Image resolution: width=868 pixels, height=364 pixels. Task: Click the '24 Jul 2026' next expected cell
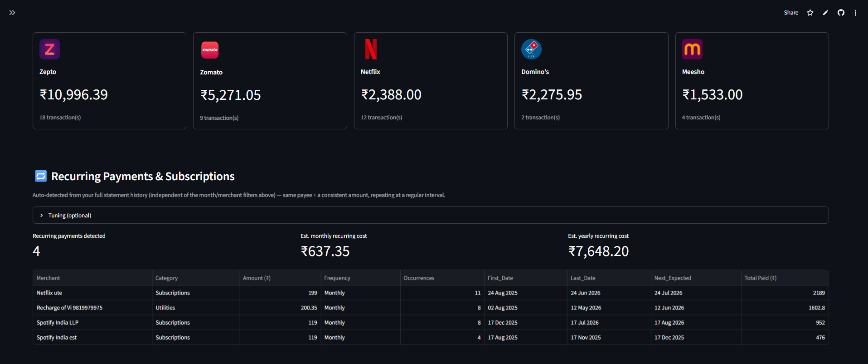click(696, 293)
